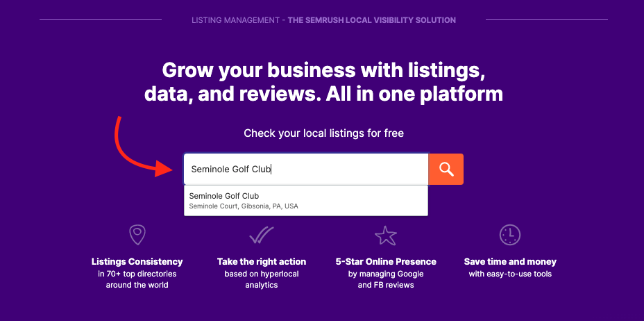Click the Listing Management header label
The image size is (644, 321).
pyautogui.click(x=235, y=19)
